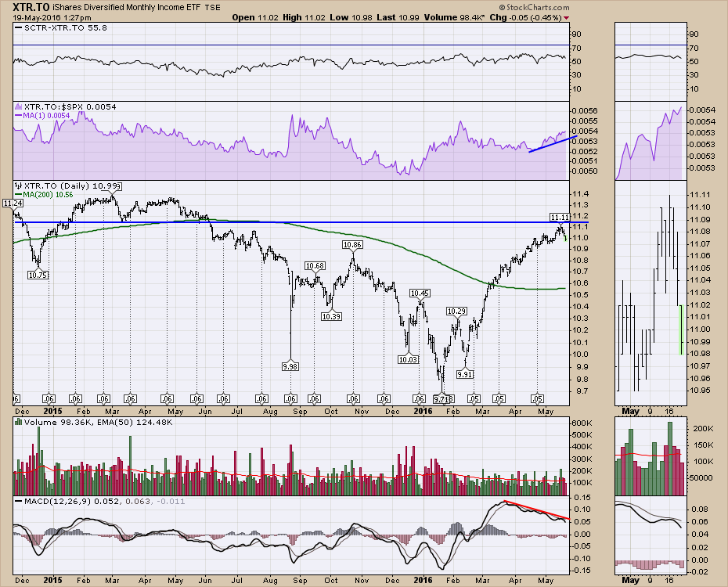Click the 600K volume axis label

[x=582, y=423]
